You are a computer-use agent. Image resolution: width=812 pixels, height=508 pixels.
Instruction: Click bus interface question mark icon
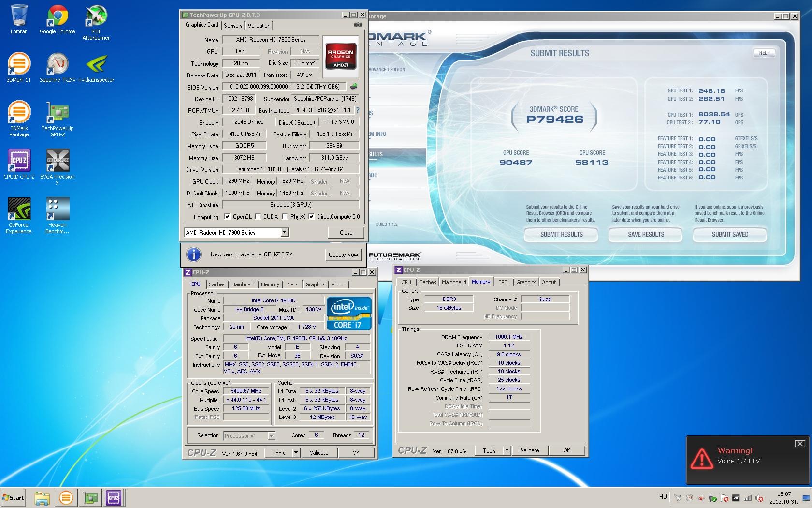[358, 110]
